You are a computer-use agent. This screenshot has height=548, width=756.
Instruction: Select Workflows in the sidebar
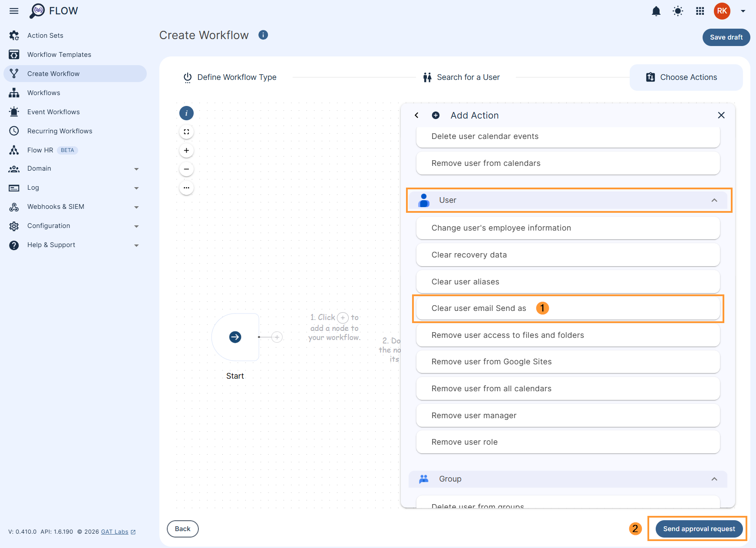pos(44,92)
